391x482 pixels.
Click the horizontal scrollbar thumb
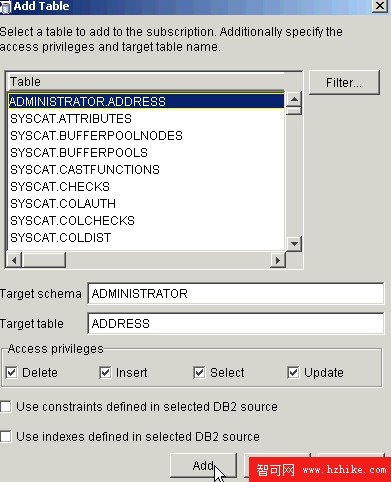pyautogui.click(x=44, y=260)
